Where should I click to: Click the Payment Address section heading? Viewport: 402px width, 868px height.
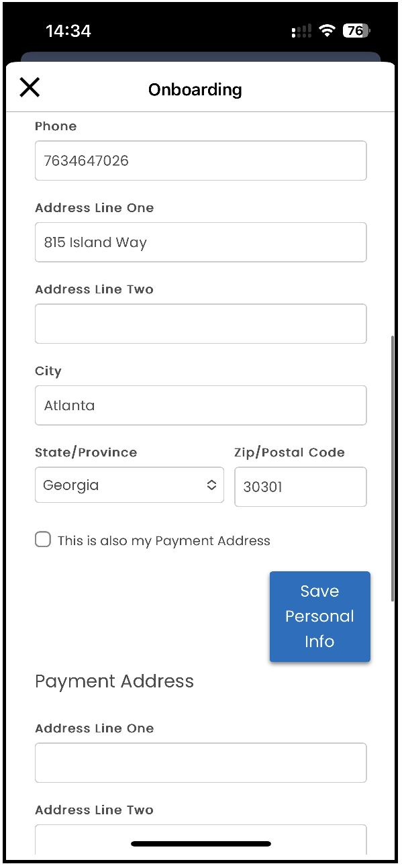114,681
